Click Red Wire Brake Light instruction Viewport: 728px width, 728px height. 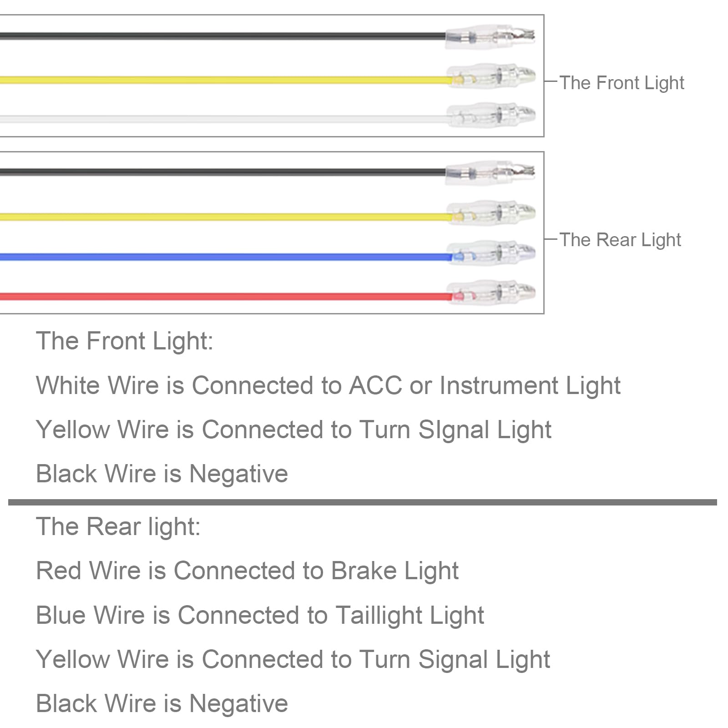[x=247, y=571]
